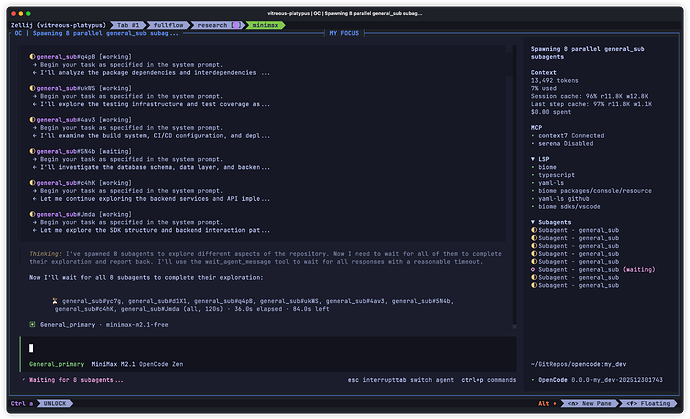
Task: Click the 'minimax-m2.1-free' model text
Action: tap(137, 324)
